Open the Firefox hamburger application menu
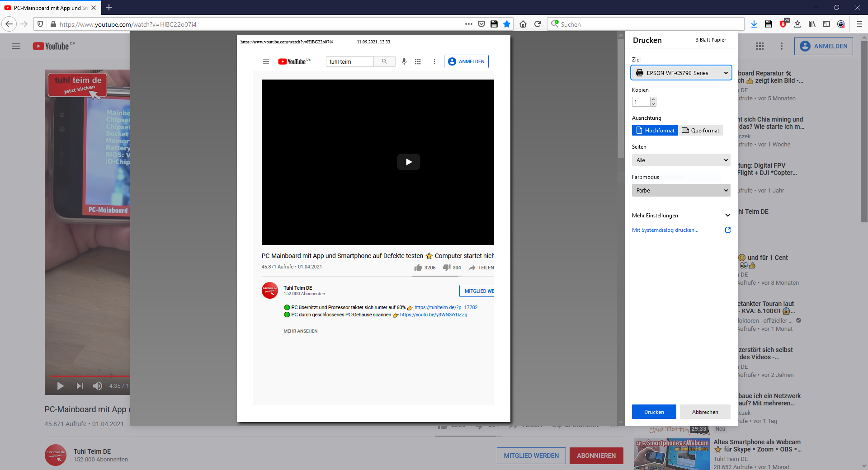868x470 pixels. 859,24
